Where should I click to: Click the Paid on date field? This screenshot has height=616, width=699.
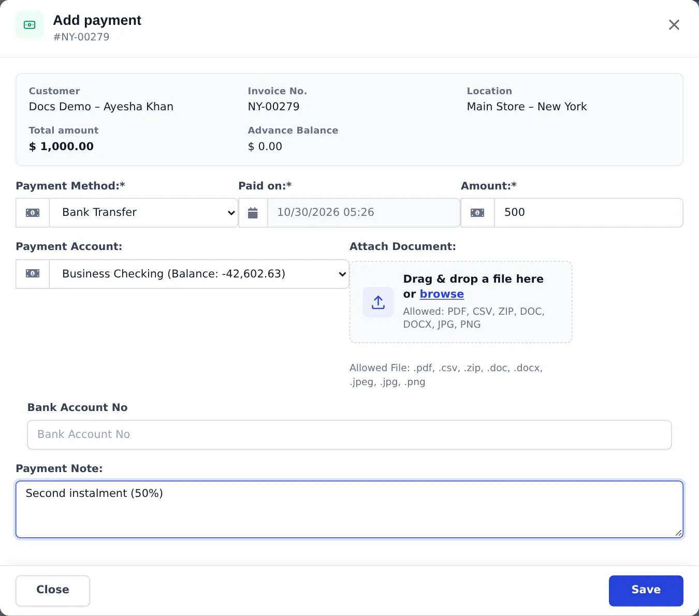[363, 213]
